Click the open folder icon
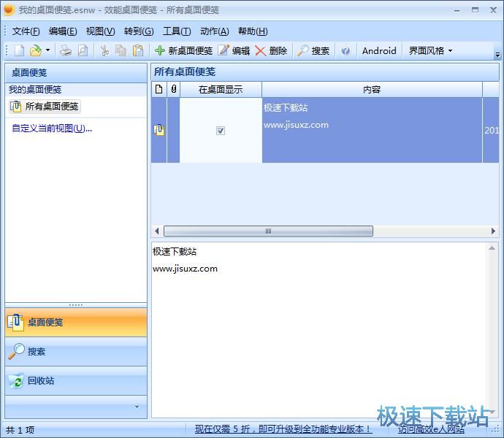Viewport: 504px width, 438px height. tap(35, 50)
